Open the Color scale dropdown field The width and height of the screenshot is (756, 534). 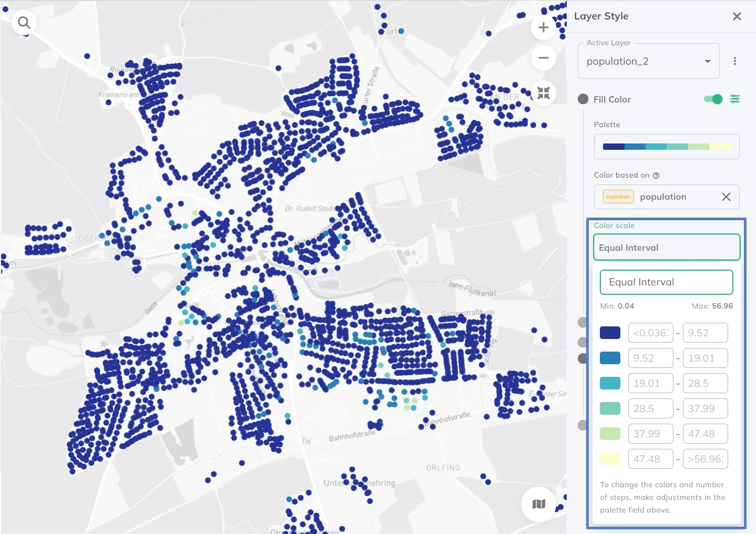click(667, 248)
